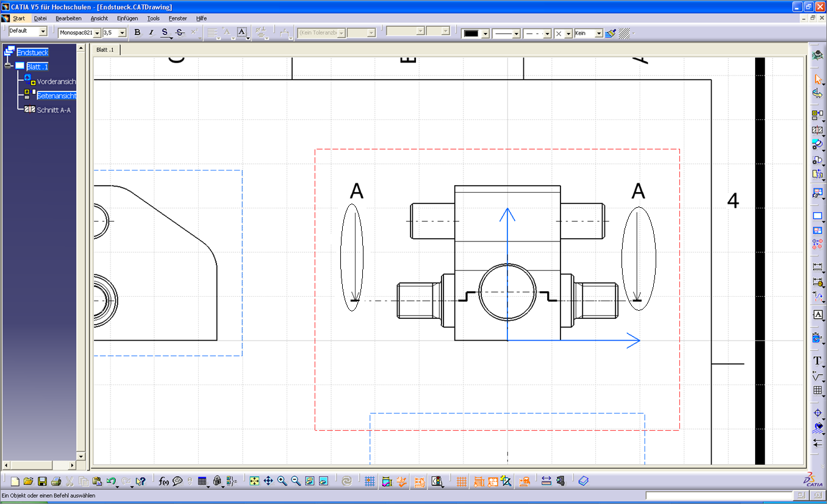Toggle Bold text formatting
Viewport: 827px width, 504px height.
137,32
